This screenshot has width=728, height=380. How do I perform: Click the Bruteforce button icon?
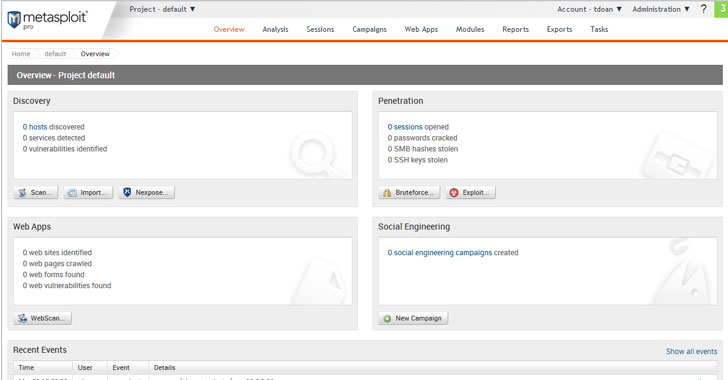[387, 192]
